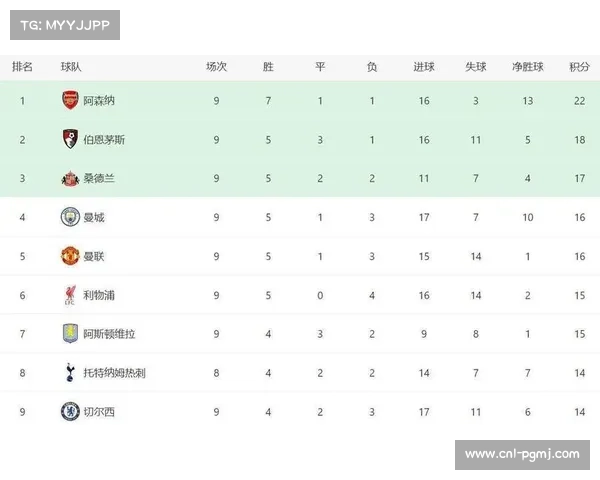
Task: Click the Liverpool club crest icon
Action: (70, 295)
